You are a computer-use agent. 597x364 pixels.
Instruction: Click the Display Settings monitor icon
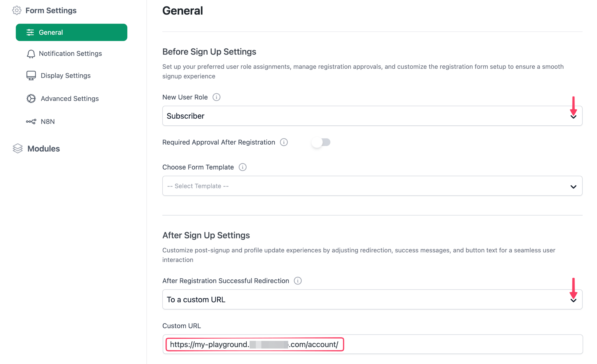coord(31,75)
